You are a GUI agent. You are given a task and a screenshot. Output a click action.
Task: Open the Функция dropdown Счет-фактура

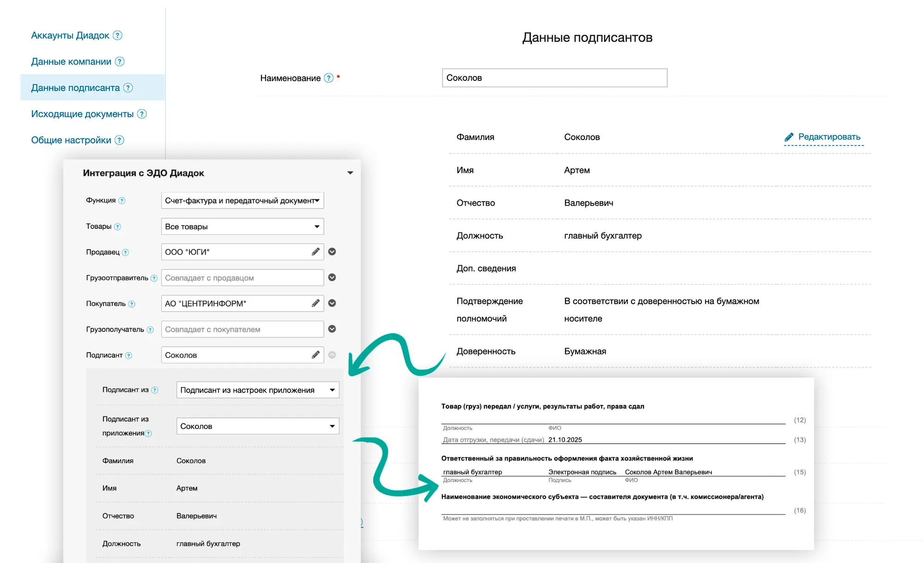point(242,201)
